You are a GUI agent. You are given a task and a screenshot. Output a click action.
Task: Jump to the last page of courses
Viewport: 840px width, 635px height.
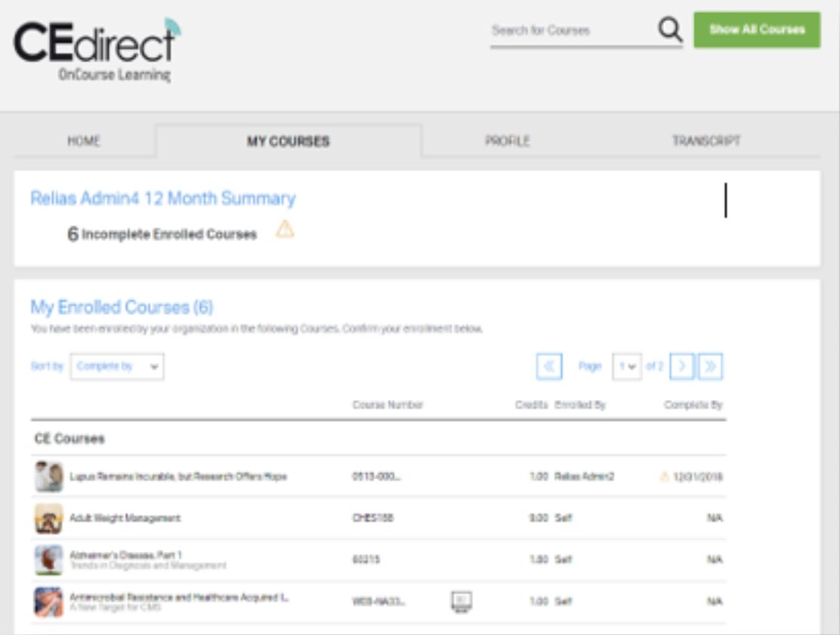(710, 367)
